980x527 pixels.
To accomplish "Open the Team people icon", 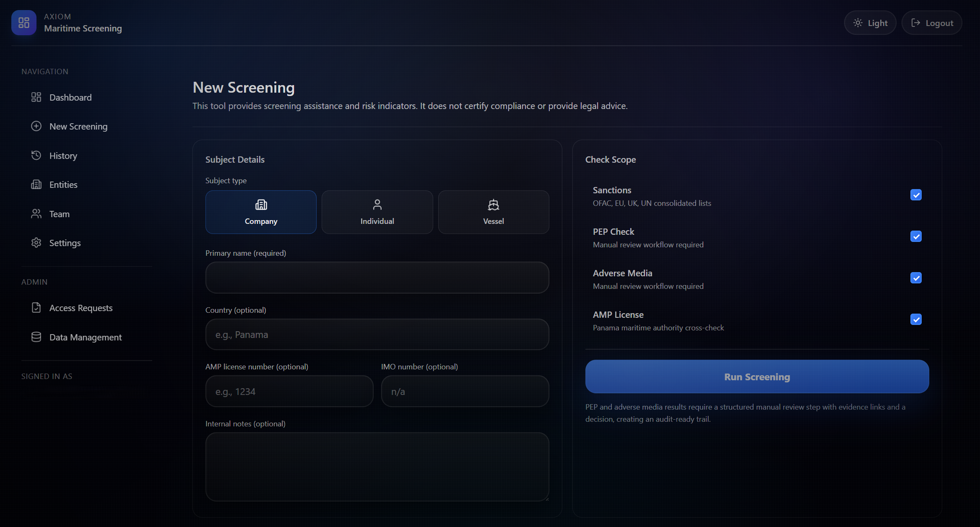I will tap(36, 214).
